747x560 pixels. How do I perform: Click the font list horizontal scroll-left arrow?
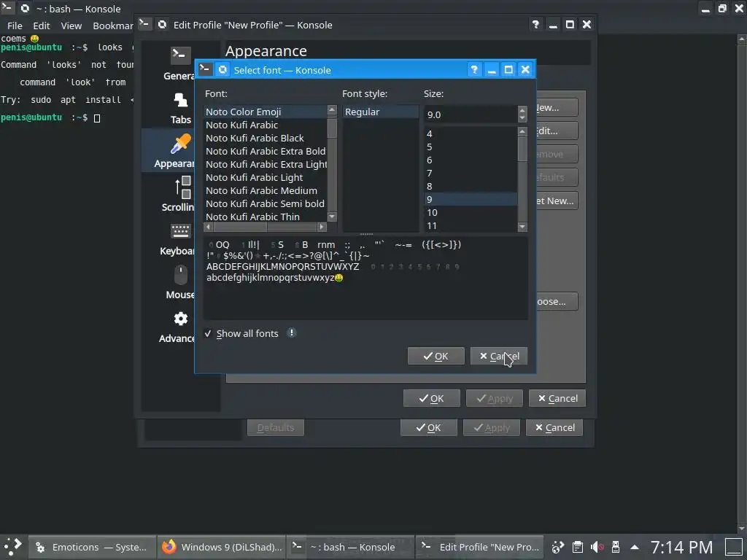tap(208, 227)
